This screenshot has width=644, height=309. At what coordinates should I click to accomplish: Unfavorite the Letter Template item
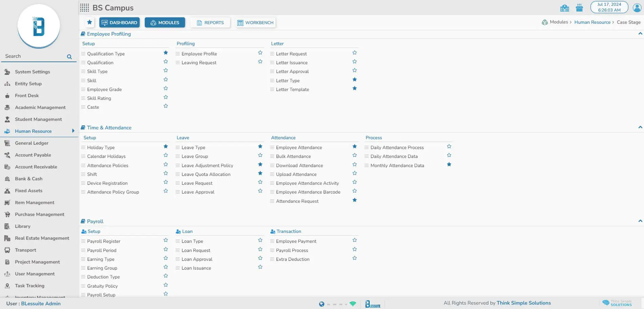[355, 88]
